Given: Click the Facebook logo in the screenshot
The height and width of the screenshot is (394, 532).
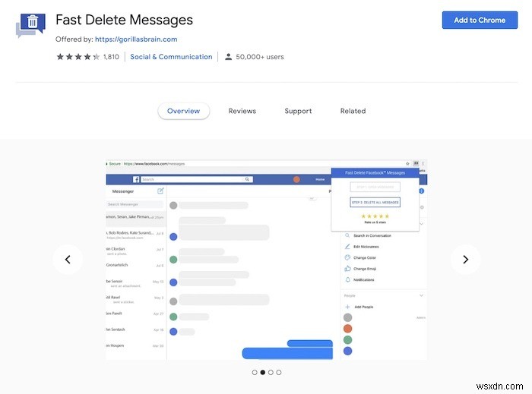Looking at the screenshot, I should coord(136,179).
